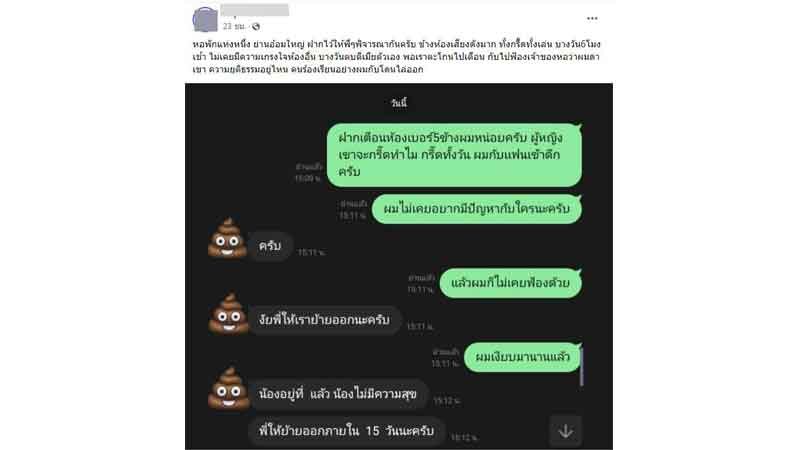Click green bubble ผมไม่เคยอยากมีปัญหากับใครนะครับ
This screenshot has height=450, width=800.
click(477, 209)
